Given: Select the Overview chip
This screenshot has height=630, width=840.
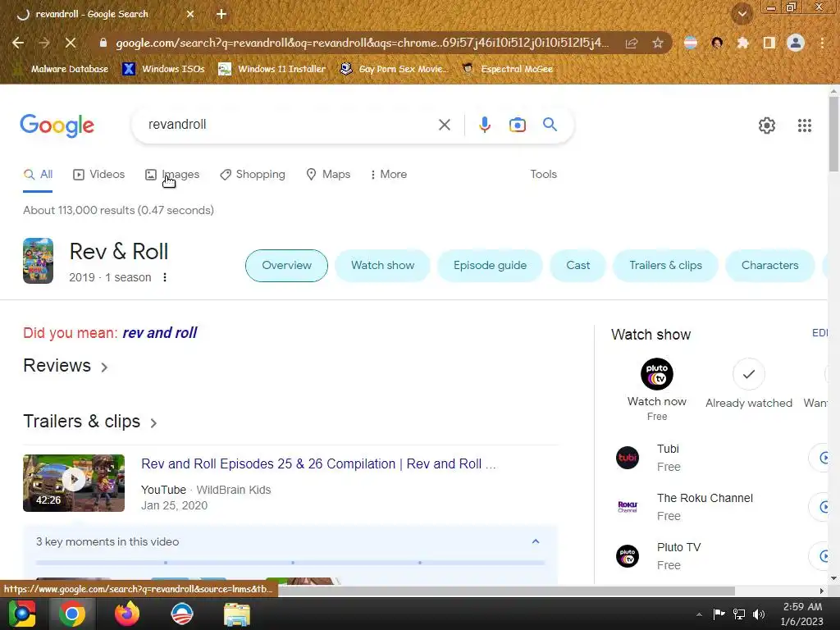Looking at the screenshot, I should (286, 265).
